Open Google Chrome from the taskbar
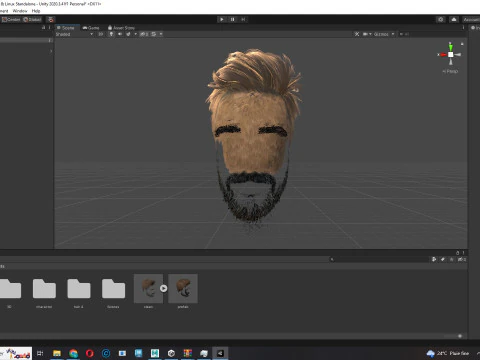This screenshot has width=480, height=360. click(73, 353)
